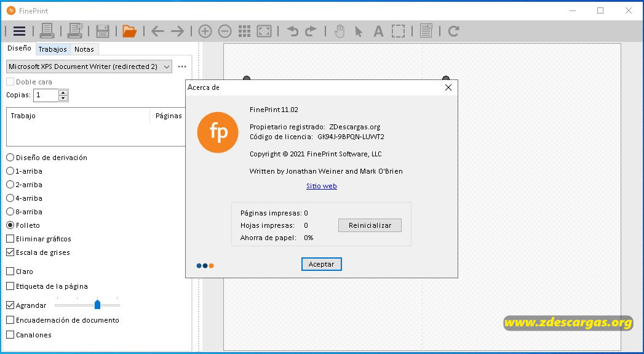Enable Eliminar gráficos checkbox
This screenshot has height=354, width=644.
click(10, 239)
